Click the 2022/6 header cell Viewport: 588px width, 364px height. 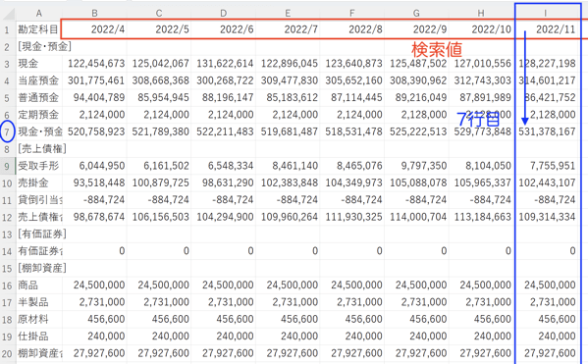(x=224, y=29)
